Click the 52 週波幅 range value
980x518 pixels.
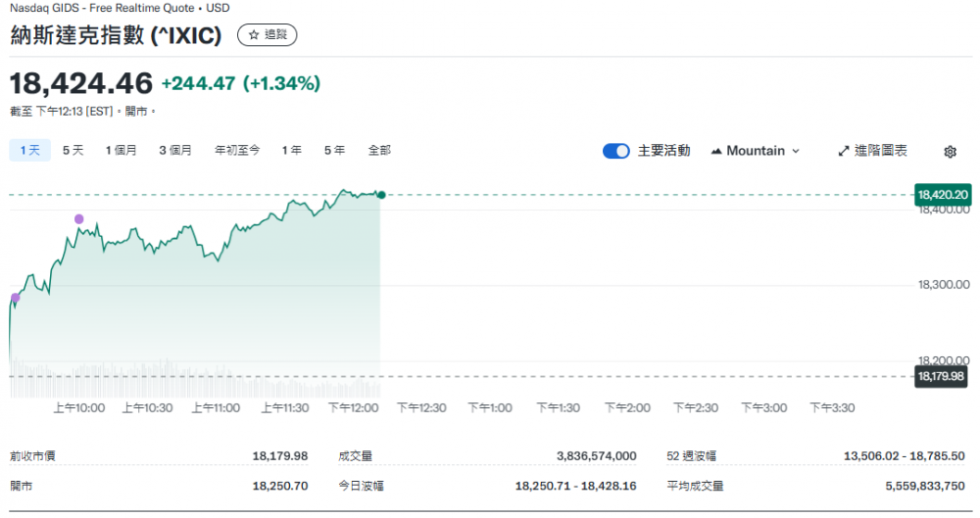click(904, 456)
